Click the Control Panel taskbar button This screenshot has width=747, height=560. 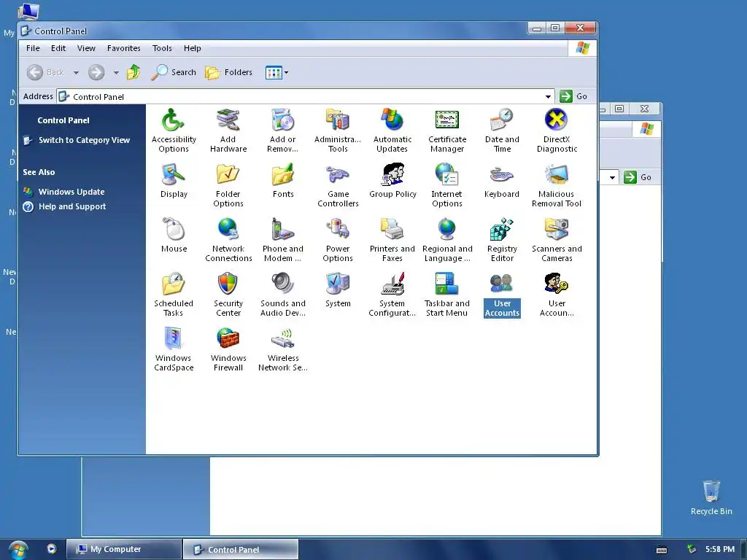pos(241,549)
